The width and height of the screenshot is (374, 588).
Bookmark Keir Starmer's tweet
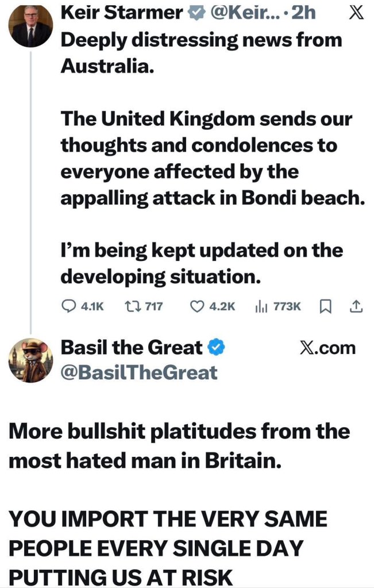click(325, 307)
